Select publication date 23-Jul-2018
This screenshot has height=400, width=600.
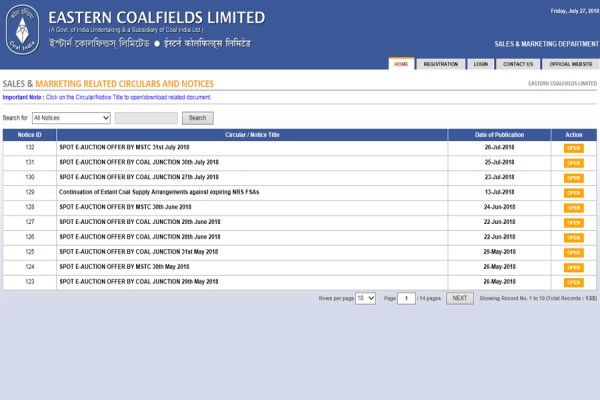click(x=499, y=177)
